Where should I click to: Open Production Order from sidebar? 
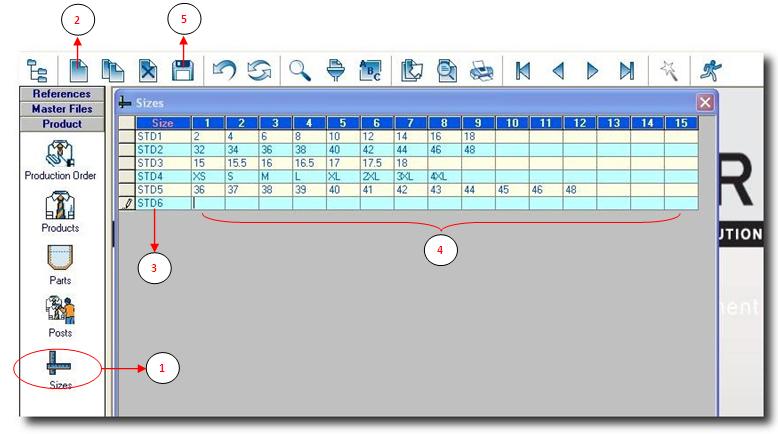point(60,160)
